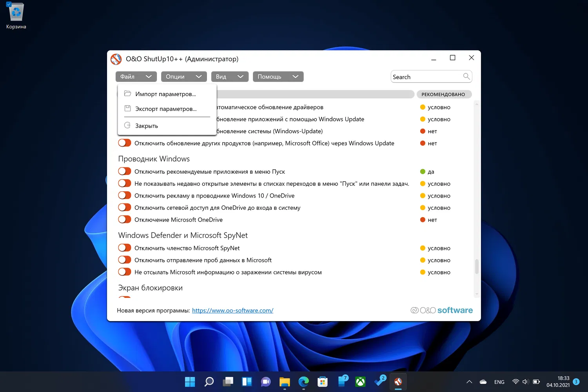Open Microsoft Store from the taskbar

[x=323, y=381]
